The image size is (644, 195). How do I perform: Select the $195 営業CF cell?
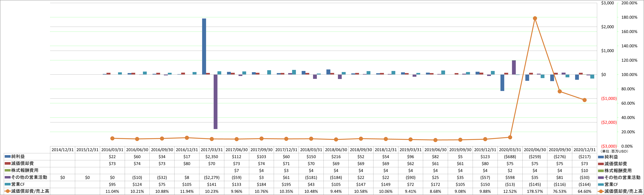pyautogui.click(x=286, y=185)
